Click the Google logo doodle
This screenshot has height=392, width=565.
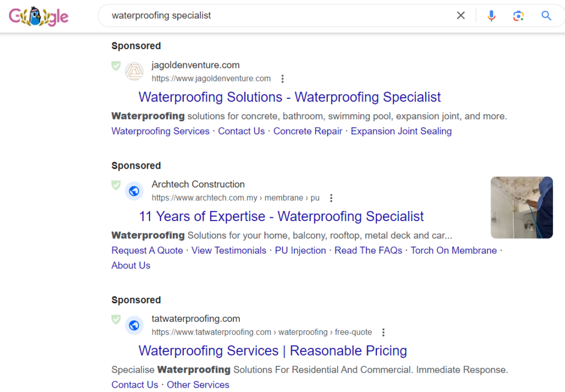point(39,16)
